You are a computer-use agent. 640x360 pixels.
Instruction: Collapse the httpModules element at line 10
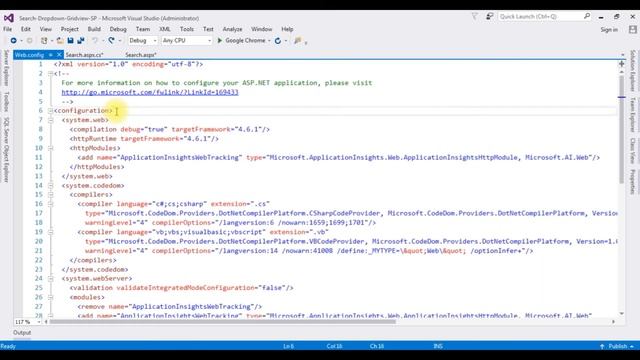tap(51, 148)
